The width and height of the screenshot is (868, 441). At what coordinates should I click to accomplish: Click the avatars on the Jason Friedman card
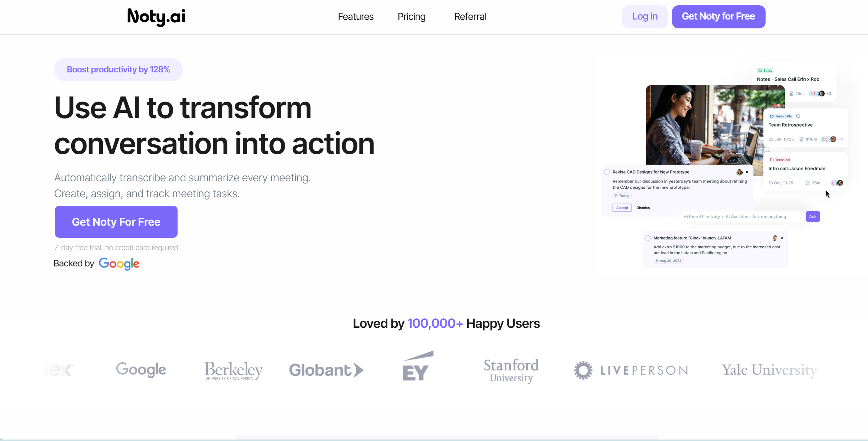[837, 183]
